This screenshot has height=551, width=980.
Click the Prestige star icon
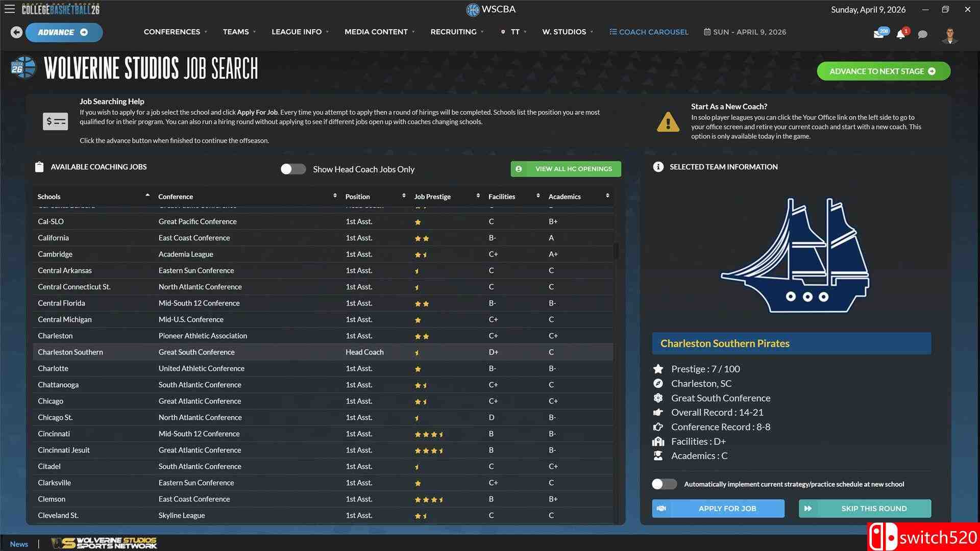(x=658, y=369)
